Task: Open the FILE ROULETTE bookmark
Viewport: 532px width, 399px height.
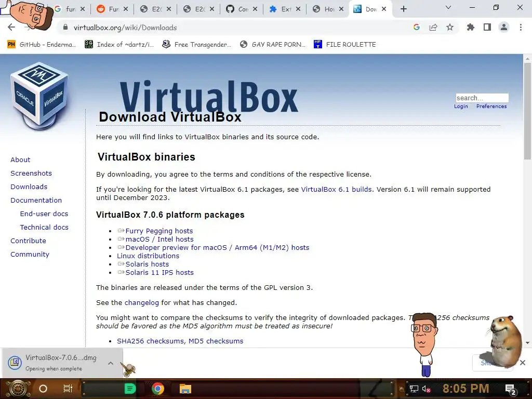Action: coord(345,45)
